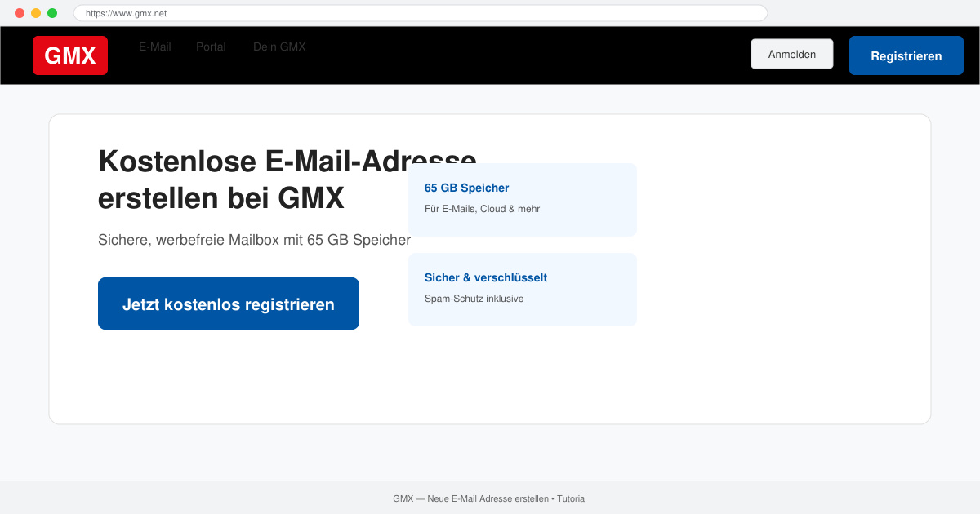This screenshot has width=980, height=514.
Task: Click the text Für E-Mails, Cloud & mehr
Action: (x=482, y=209)
